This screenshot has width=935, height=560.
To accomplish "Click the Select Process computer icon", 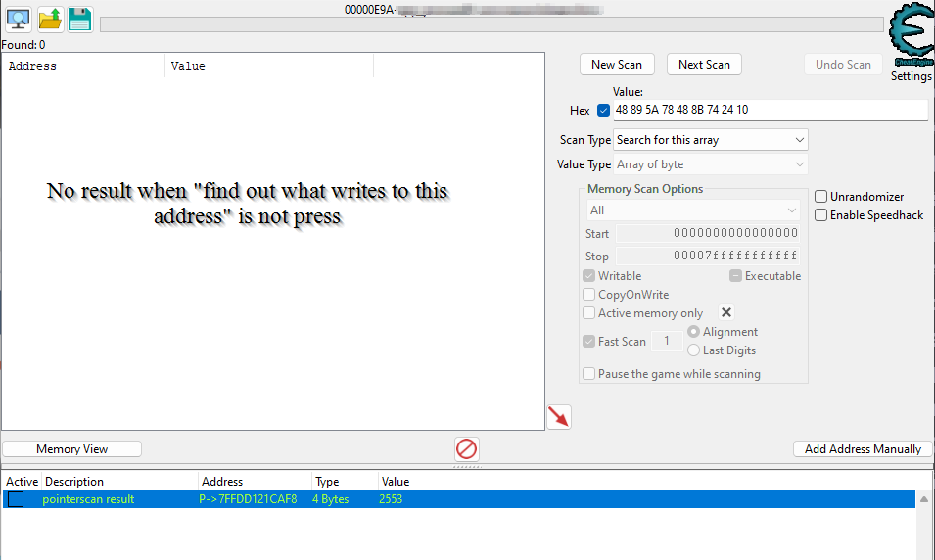I will pos(18,19).
